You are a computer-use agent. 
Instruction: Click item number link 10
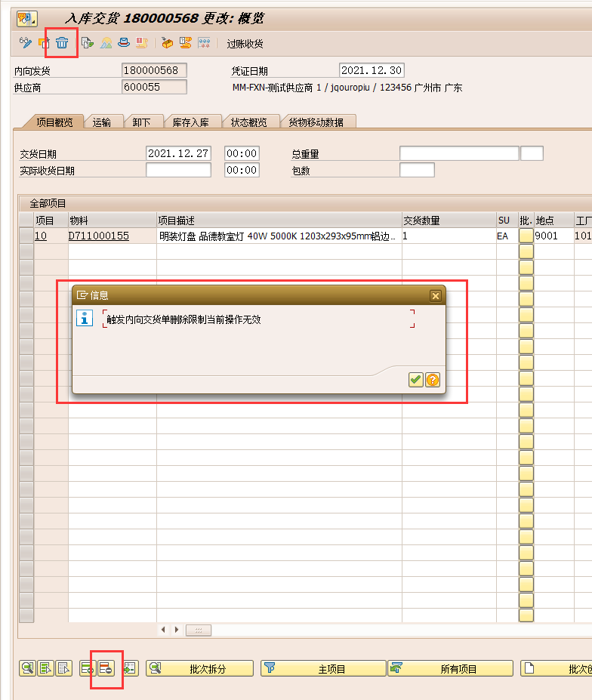[x=41, y=236]
